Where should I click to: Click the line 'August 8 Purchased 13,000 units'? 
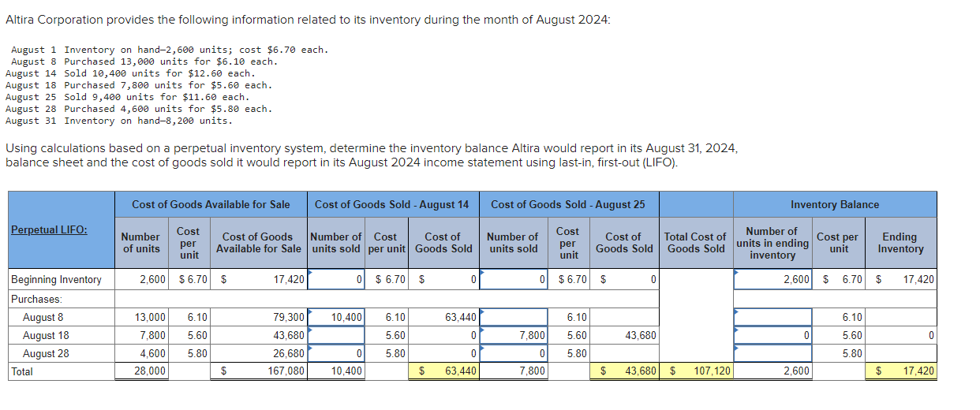(x=144, y=61)
